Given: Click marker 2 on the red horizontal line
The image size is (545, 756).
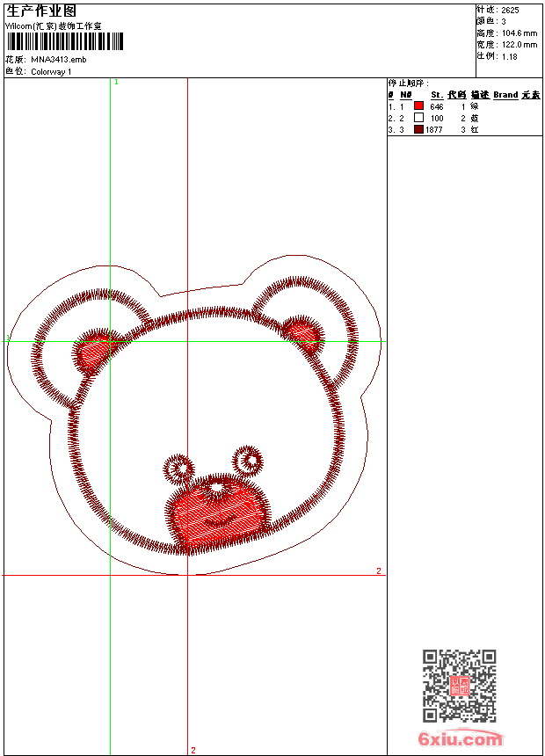Looking at the screenshot, I should pyautogui.click(x=379, y=571).
